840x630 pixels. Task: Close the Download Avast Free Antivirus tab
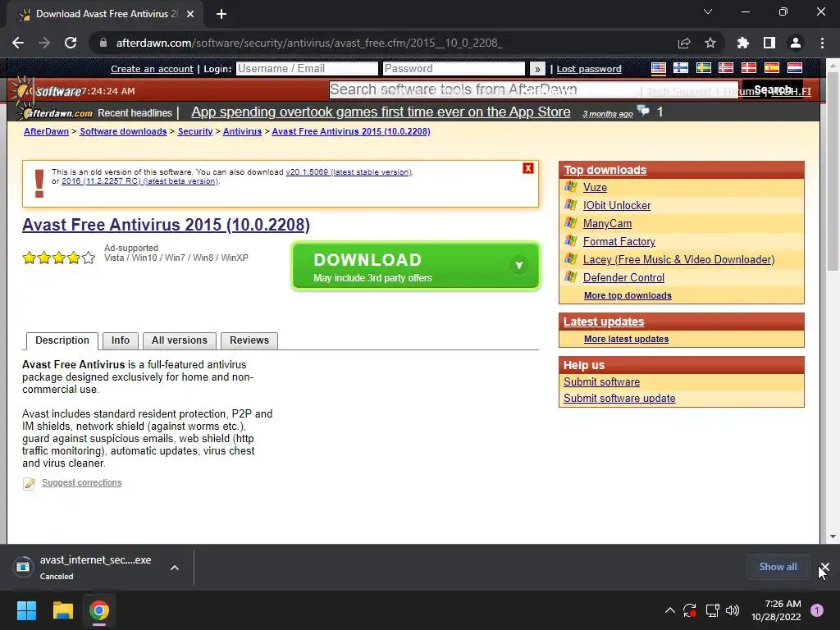[x=190, y=14]
